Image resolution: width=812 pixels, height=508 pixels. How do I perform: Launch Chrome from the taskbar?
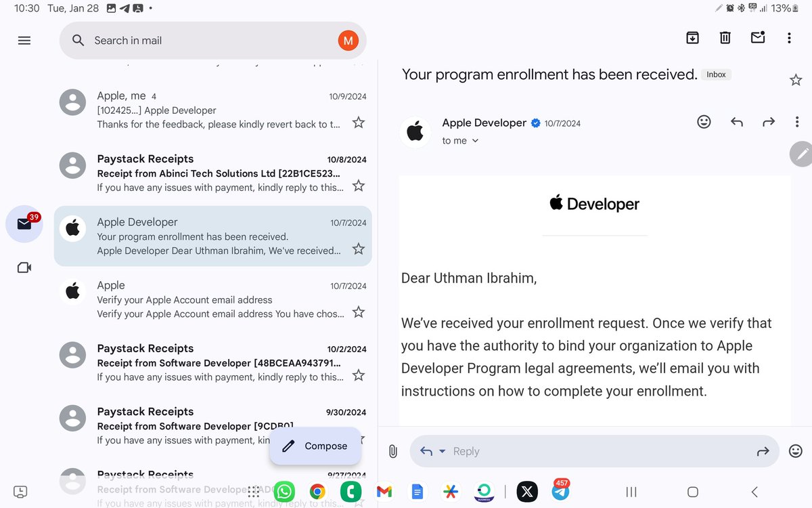click(317, 492)
